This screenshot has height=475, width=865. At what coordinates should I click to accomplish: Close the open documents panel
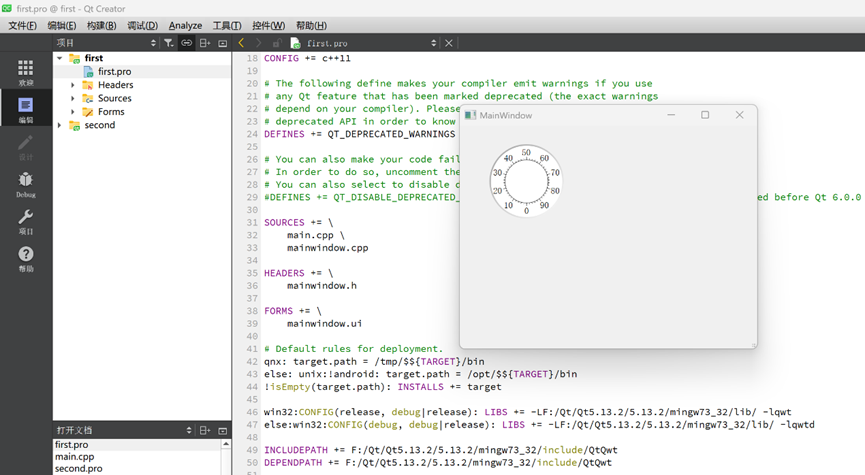tap(223, 430)
